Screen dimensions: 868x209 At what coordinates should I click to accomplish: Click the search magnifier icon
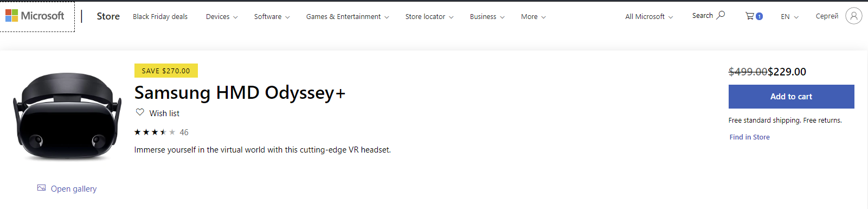coord(721,15)
